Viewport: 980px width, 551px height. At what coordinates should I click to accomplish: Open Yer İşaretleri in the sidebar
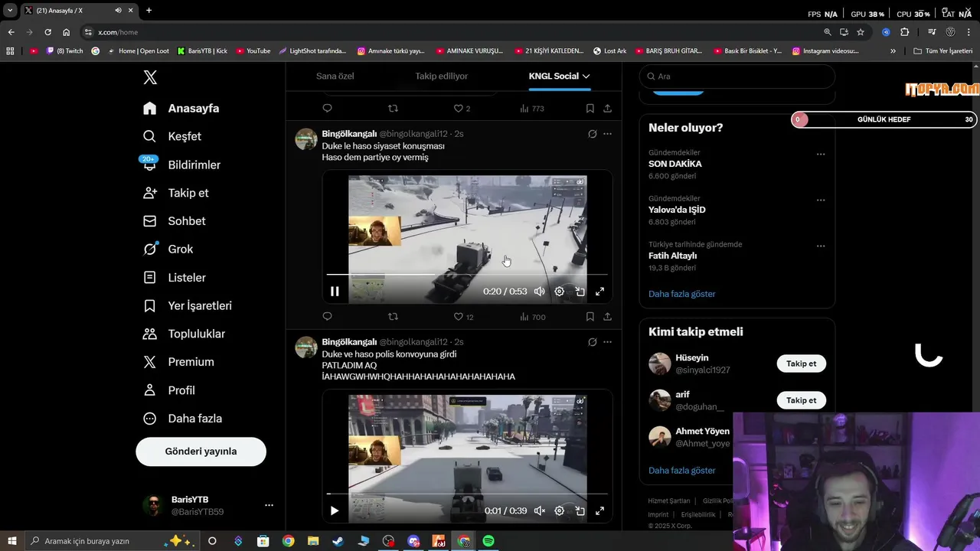[x=188, y=305]
